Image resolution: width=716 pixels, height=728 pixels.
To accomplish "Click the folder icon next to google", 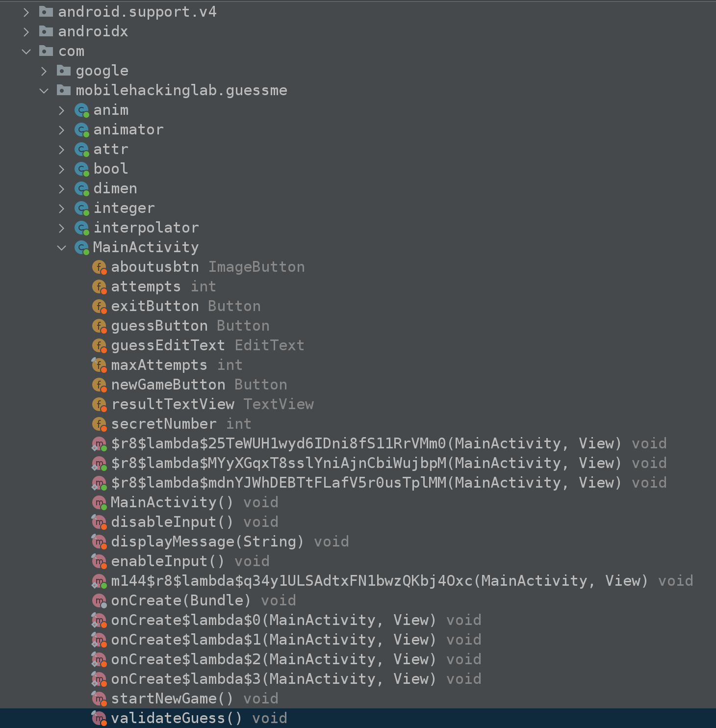I will pos(64,71).
